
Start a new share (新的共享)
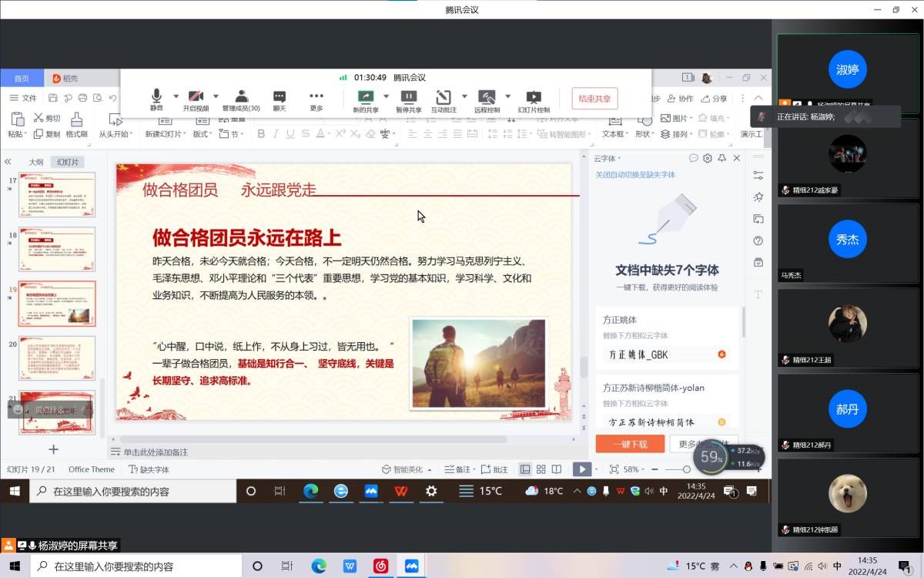click(366, 100)
